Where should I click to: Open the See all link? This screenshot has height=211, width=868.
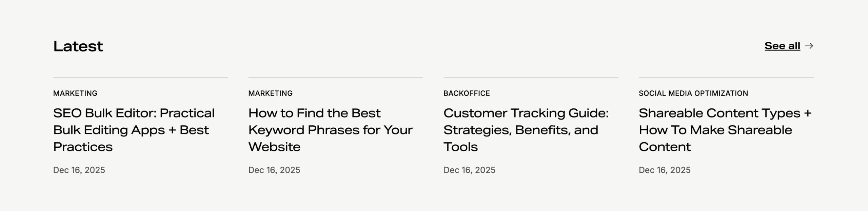tap(782, 46)
